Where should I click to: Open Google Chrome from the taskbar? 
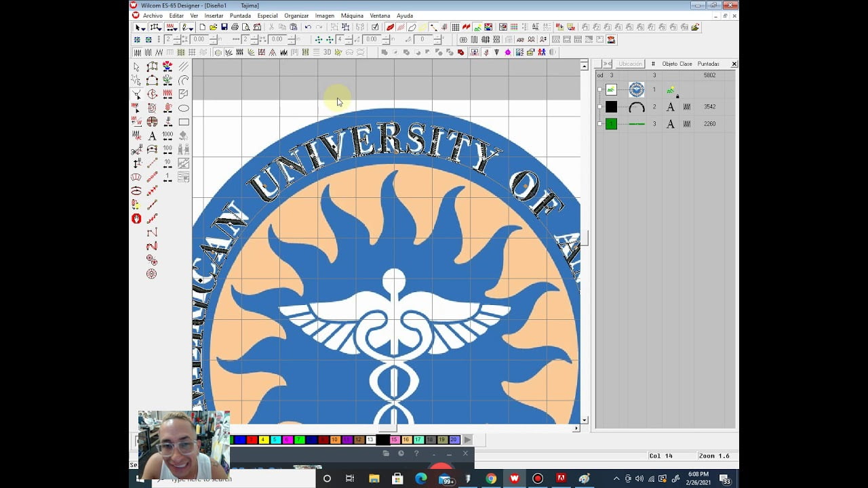491,479
